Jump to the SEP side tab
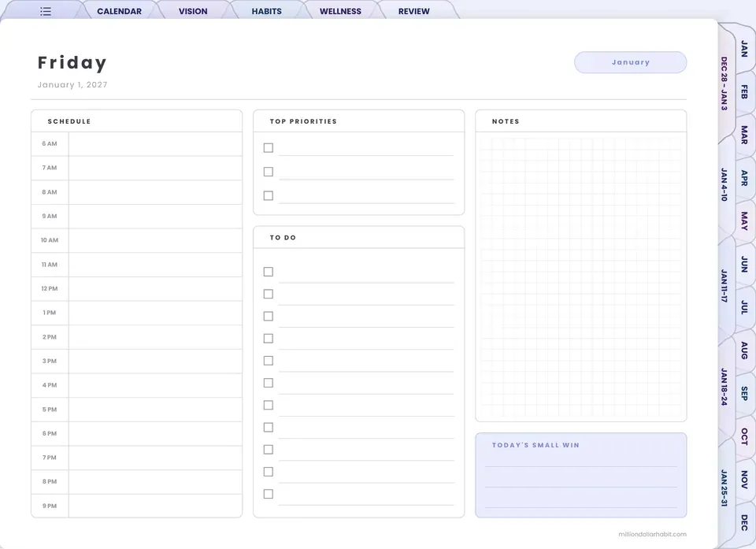 tap(744, 393)
